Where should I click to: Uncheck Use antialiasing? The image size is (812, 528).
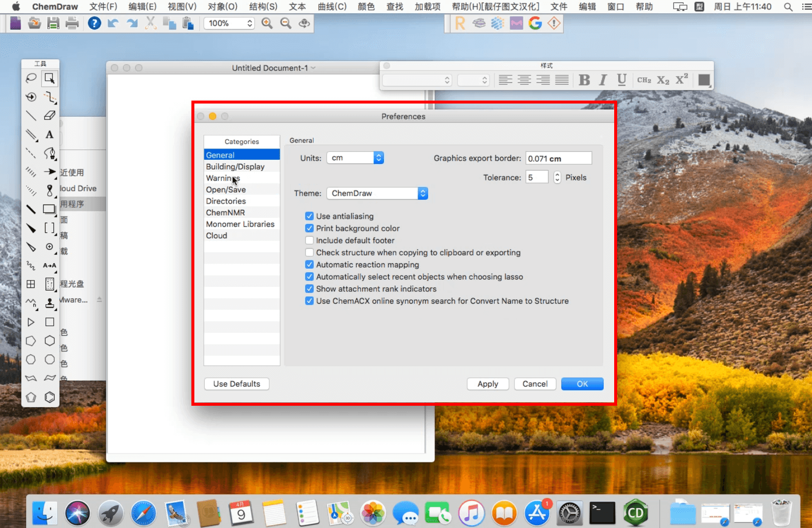pos(309,216)
